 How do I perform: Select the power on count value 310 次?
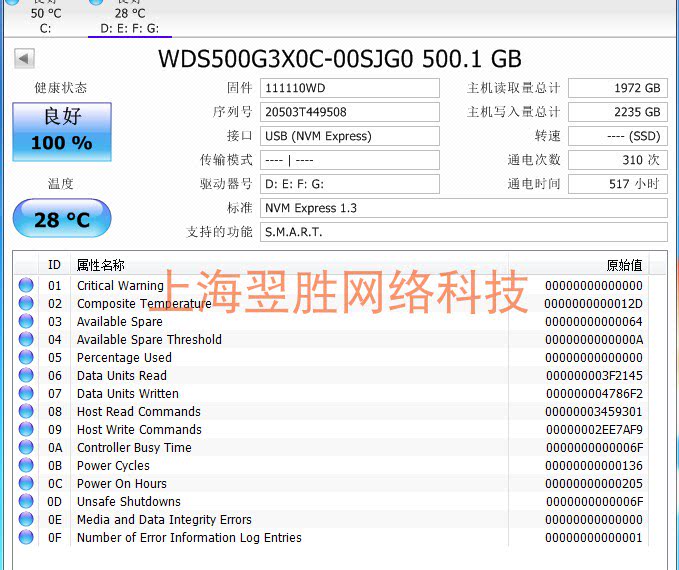point(618,160)
